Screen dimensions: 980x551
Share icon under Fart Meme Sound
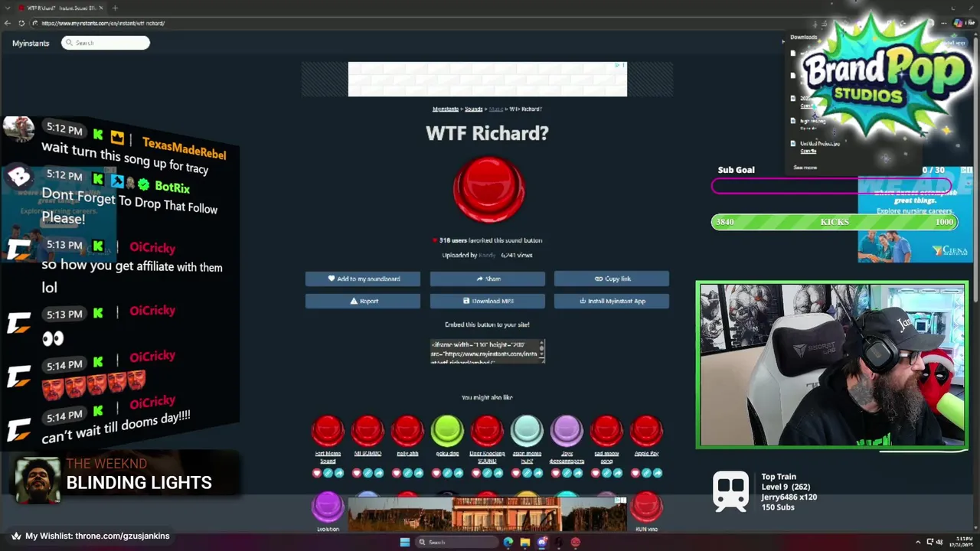(338, 473)
